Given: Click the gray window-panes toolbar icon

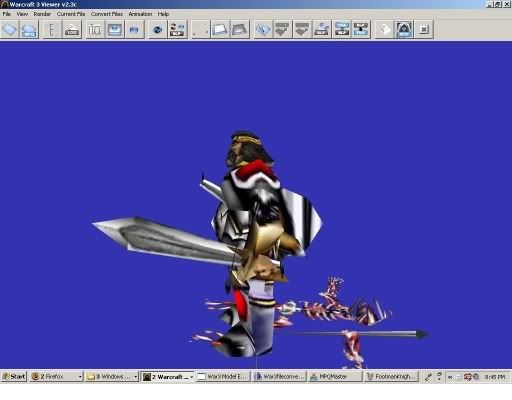Looking at the screenshot, I should click(x=95, y=29).
